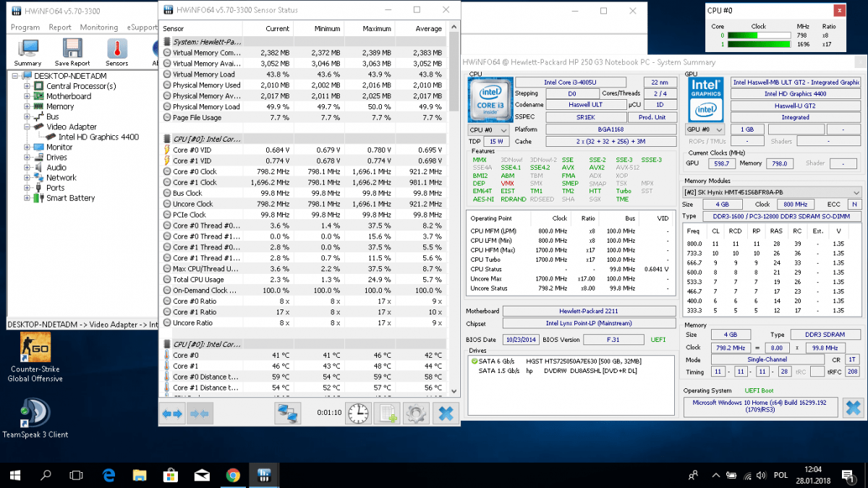868x488 pixels.
Task: Open the Summary toolbar button in HWiNFO64
Action: [x=28, y=53]
